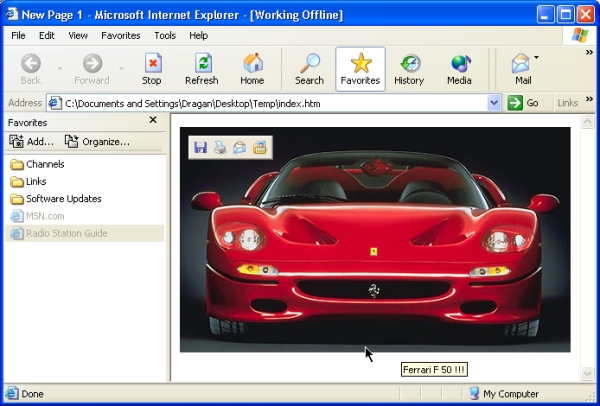Close the Favorites side panel
The image size is (600, 406).
pos(153,120)
